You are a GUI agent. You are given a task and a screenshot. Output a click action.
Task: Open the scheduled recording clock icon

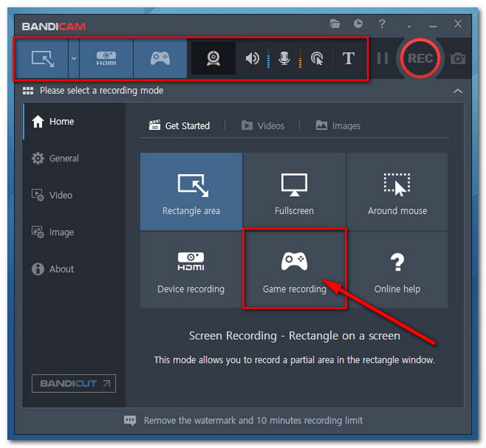click(x=358, y=24)
